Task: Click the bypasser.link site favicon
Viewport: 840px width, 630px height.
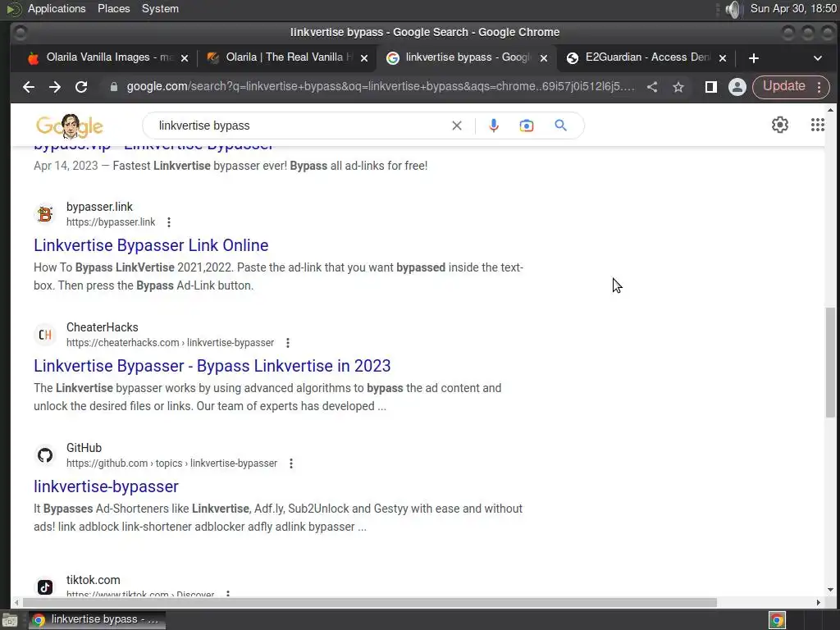Action: pyautogui.click(x=45, y=214)
